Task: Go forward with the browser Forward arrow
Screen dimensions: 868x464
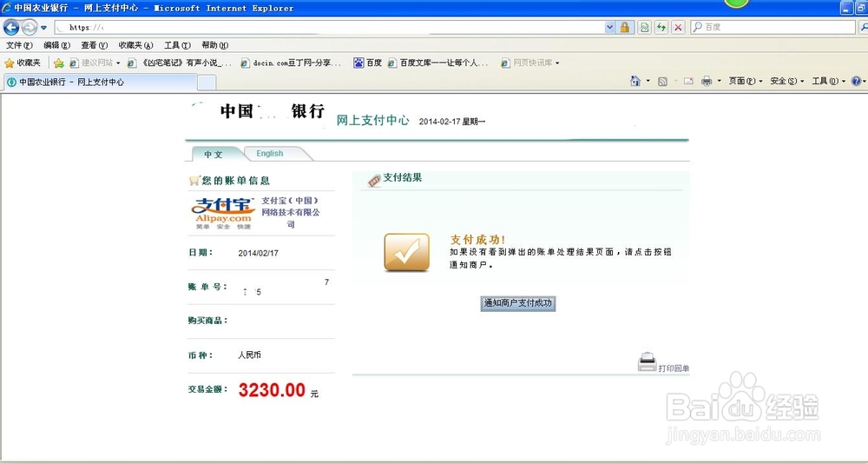Action: point(29,27)
